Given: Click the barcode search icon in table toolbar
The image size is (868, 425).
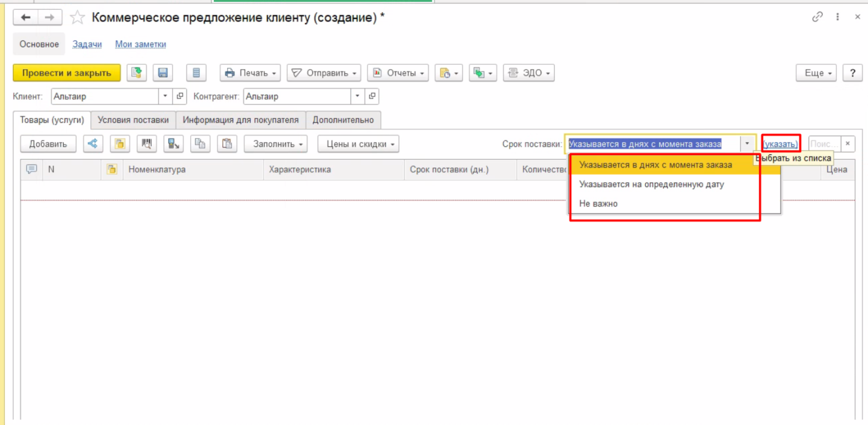Looking at the screenshot, I should [x=146, y=144].
